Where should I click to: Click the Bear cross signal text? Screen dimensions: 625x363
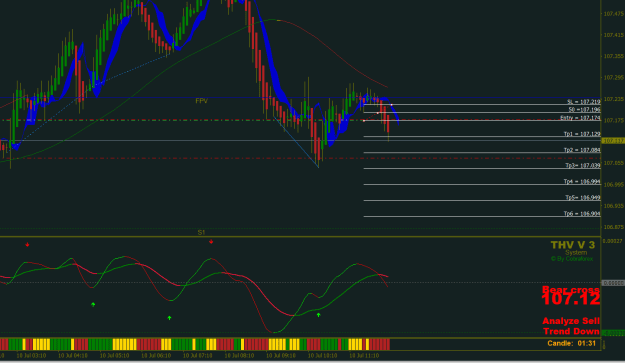pyautogui.click(x=571, y=290)
